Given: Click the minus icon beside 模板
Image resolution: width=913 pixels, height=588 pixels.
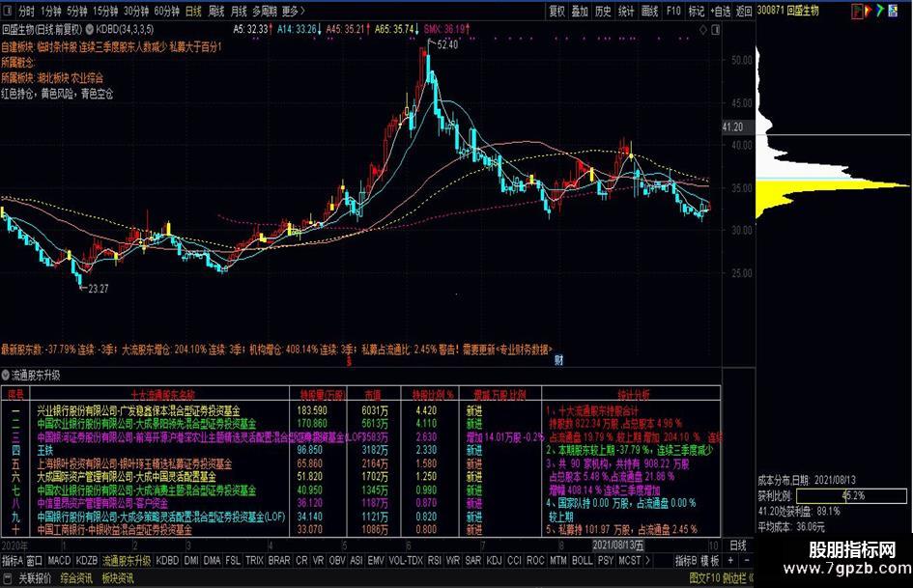Looking at the screenshot, I should pos(747,560).
